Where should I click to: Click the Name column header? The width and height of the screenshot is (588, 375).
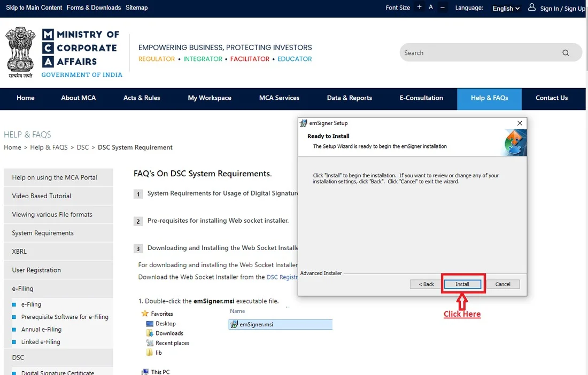click(237, 311)
